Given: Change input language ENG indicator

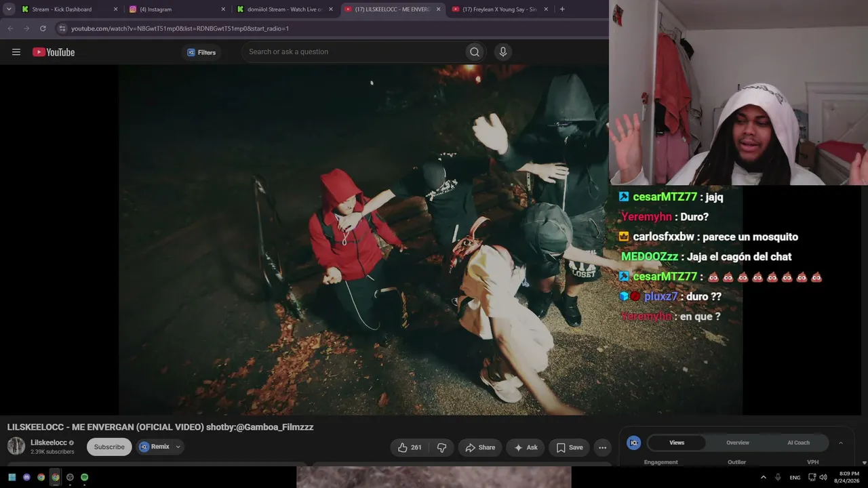Looking at the screenshot, I should (795, 477).
